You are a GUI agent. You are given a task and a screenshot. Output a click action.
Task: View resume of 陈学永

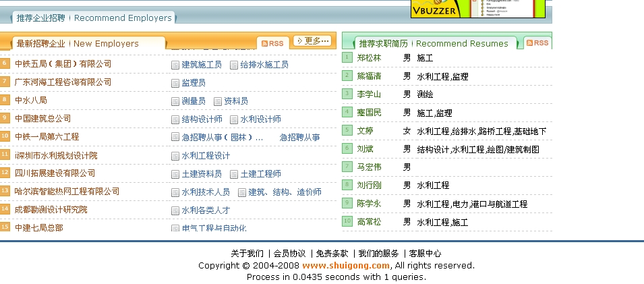(x=369, y=204)
